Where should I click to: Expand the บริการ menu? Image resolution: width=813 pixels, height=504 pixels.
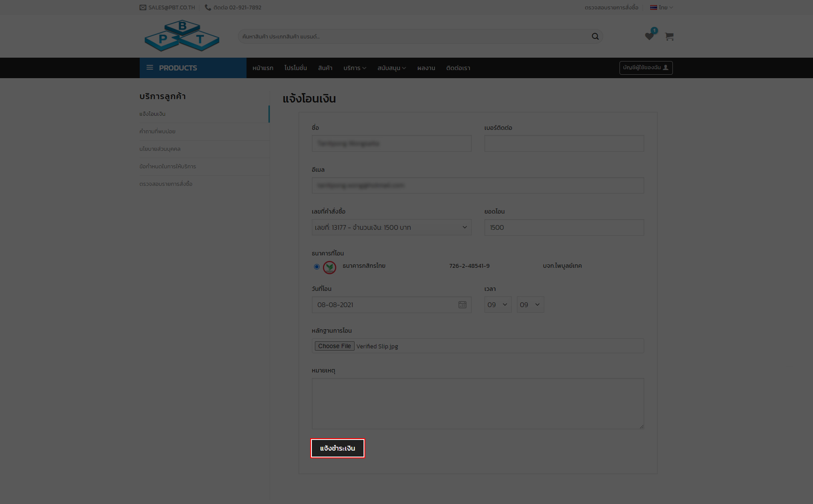pyautogui.click(x=355, y=68)
